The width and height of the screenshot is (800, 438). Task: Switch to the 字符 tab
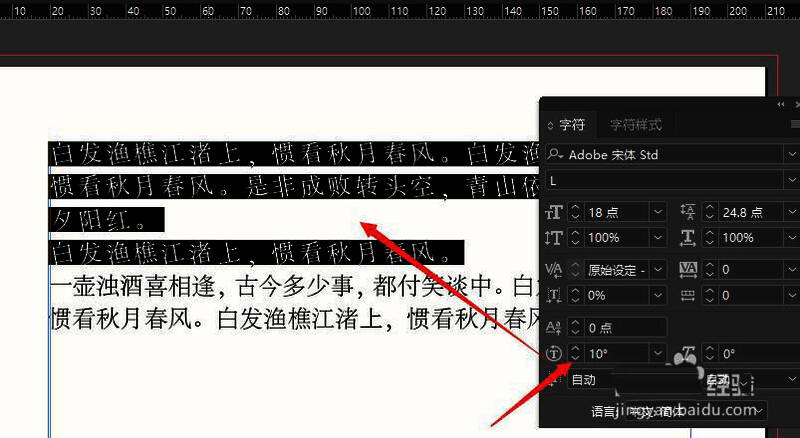tap(571, 125)
